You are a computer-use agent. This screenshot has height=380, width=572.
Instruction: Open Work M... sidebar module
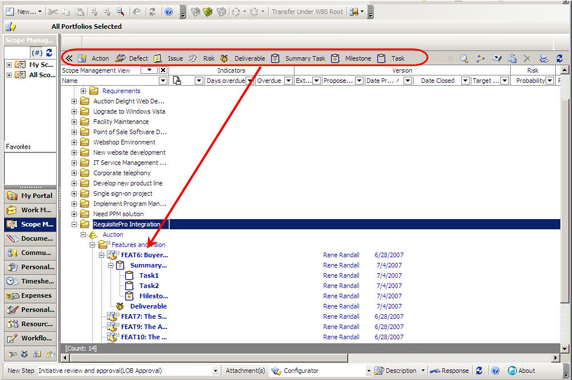30,210
